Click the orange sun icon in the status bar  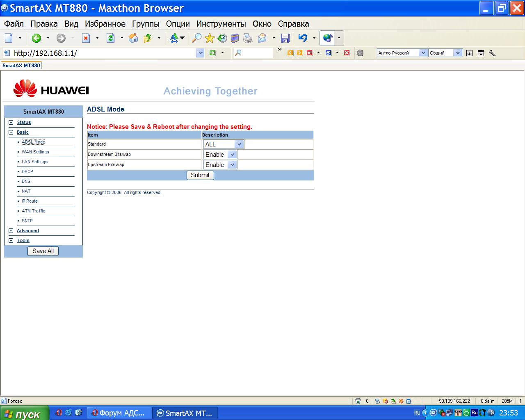pos(401,401)
